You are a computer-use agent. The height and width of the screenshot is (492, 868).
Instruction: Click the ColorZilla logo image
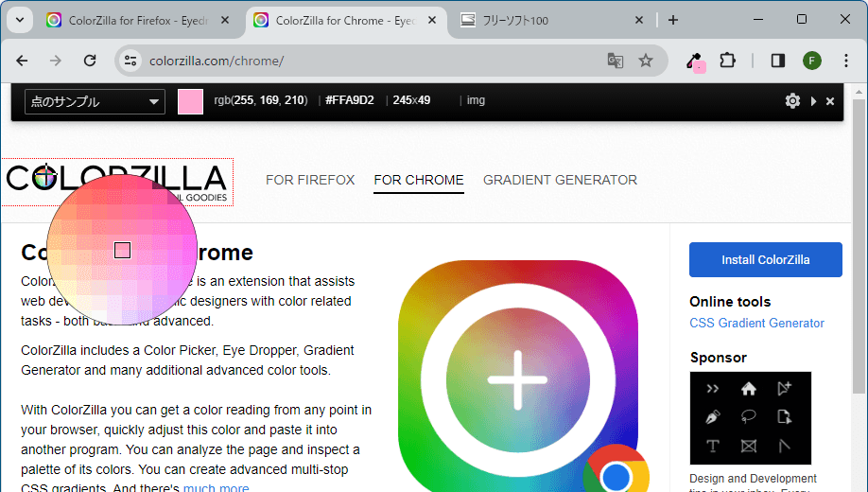(x=117, y=183)
